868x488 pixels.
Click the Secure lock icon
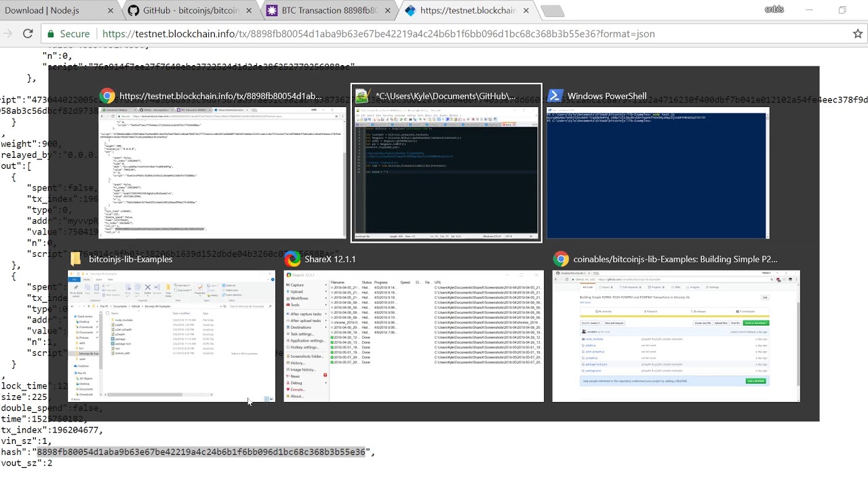coord(52,34)
